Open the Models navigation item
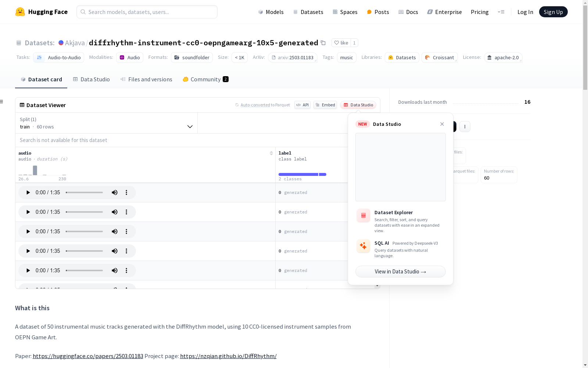 (x=271, y=12)
